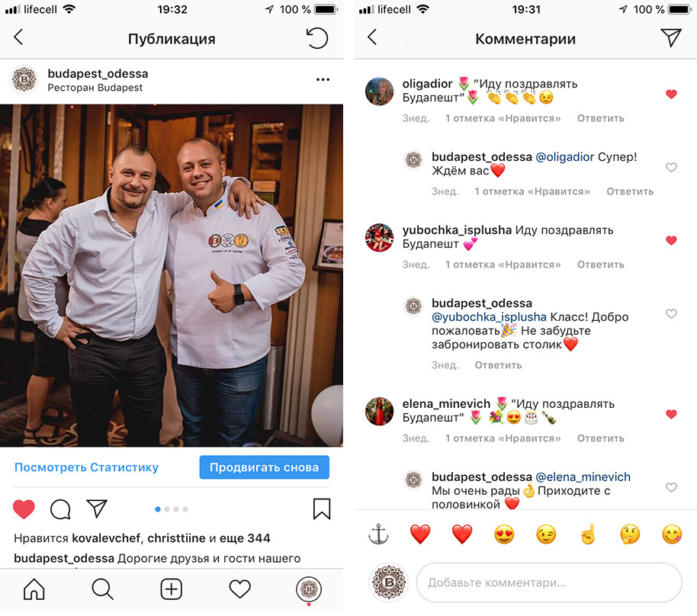This screenshot has width=697, height=616.
Task: Unlike oligadior's comment heart
Action: (671, 95)
